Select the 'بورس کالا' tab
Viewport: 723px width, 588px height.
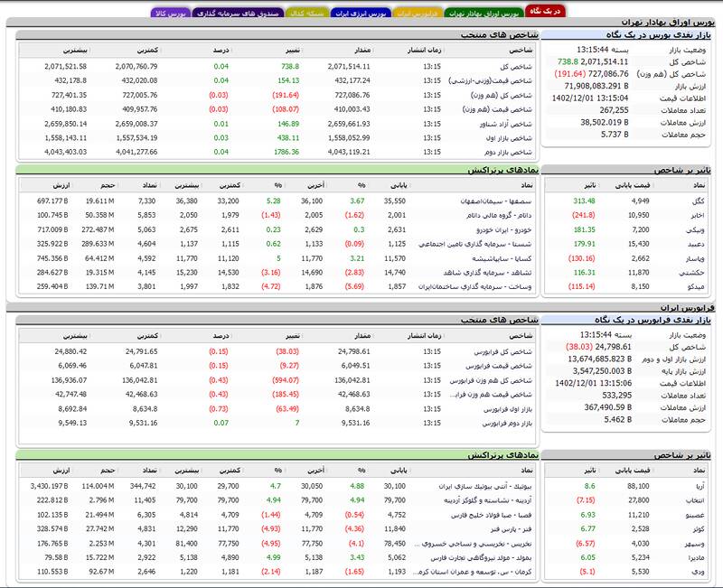[172, 13]
